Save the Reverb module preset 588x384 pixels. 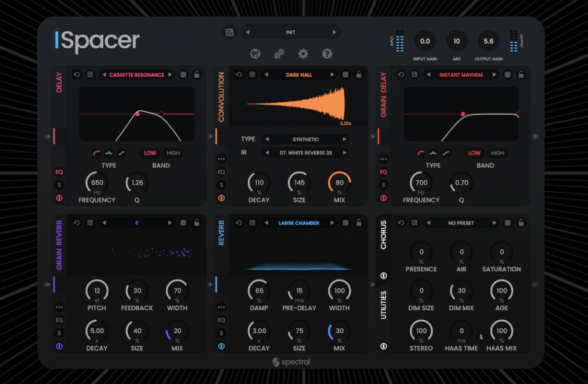252,222
